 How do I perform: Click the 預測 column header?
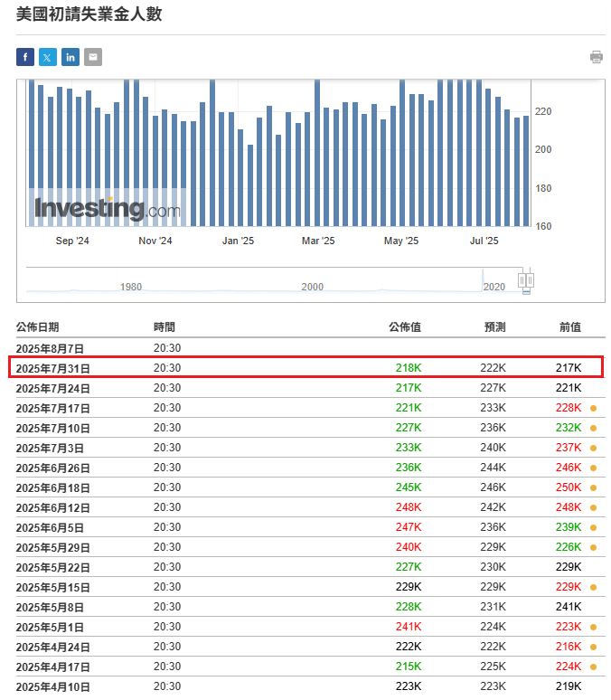[x=494, y=327]
